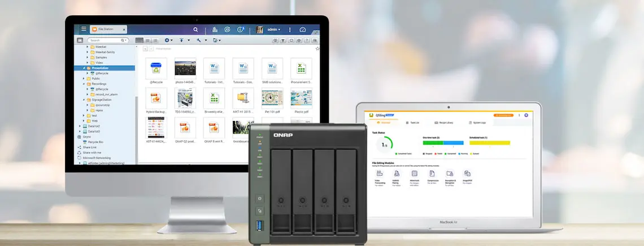Collapse the SignageStation folder
644x246 pixels.
[x=84, y=100]
